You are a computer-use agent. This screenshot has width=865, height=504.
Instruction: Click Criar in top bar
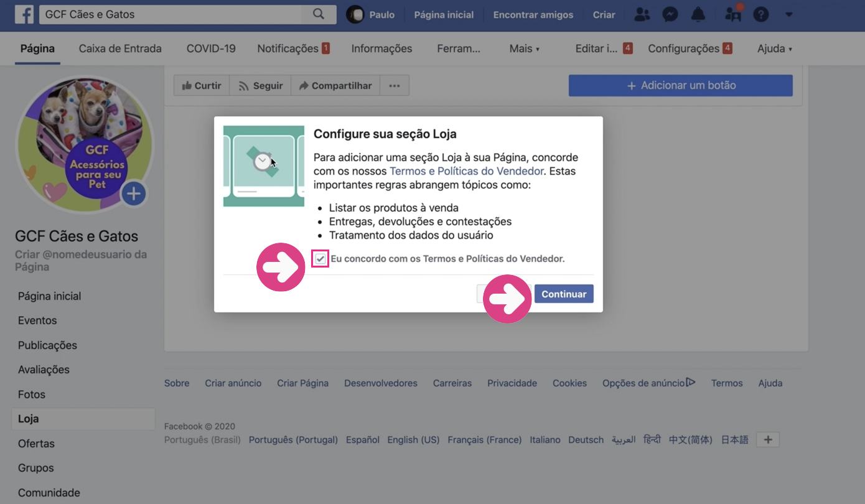pos(604,14)
